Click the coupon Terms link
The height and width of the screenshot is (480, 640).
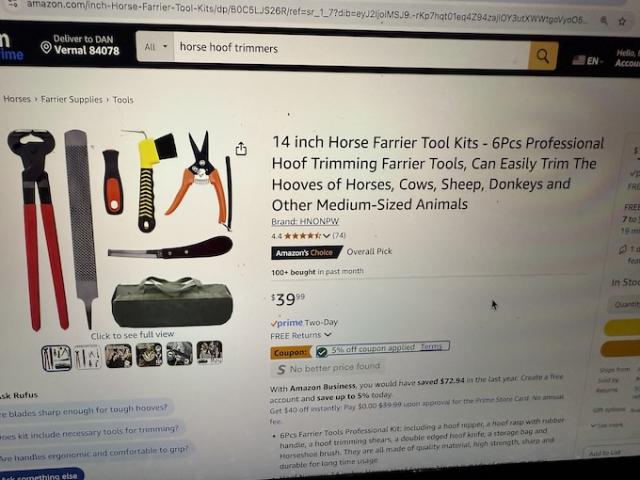tap(431, 347)
